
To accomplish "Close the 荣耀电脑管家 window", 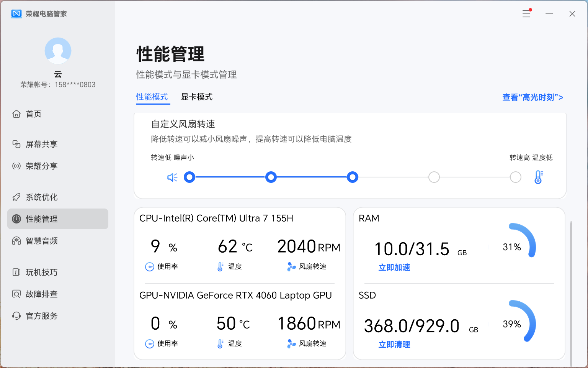I will tap(572, 14).
